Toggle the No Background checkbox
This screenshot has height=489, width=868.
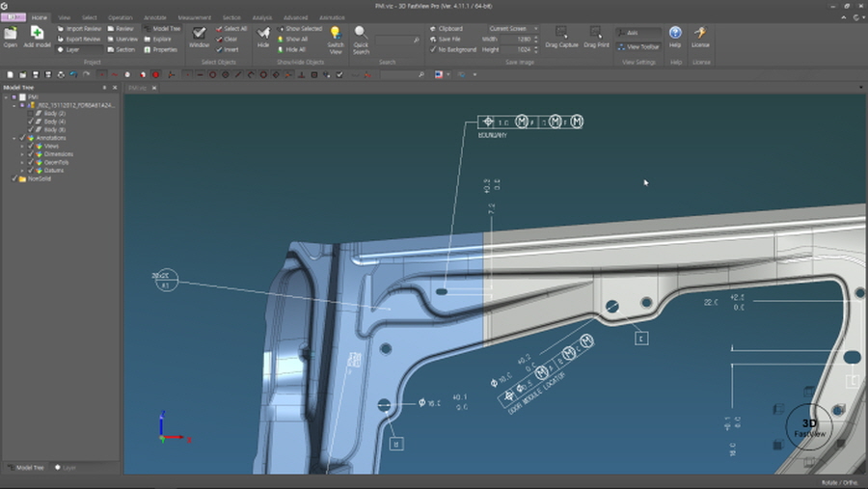[433, 50]
